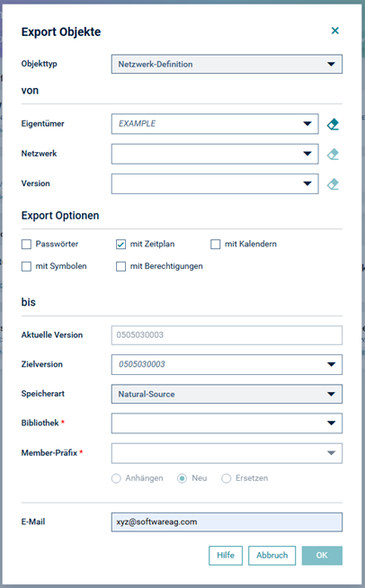The width and height of the screenshot is (365, 588).
Task: Enable the mit Kalendern checkbox
Action: coord(216,245)
